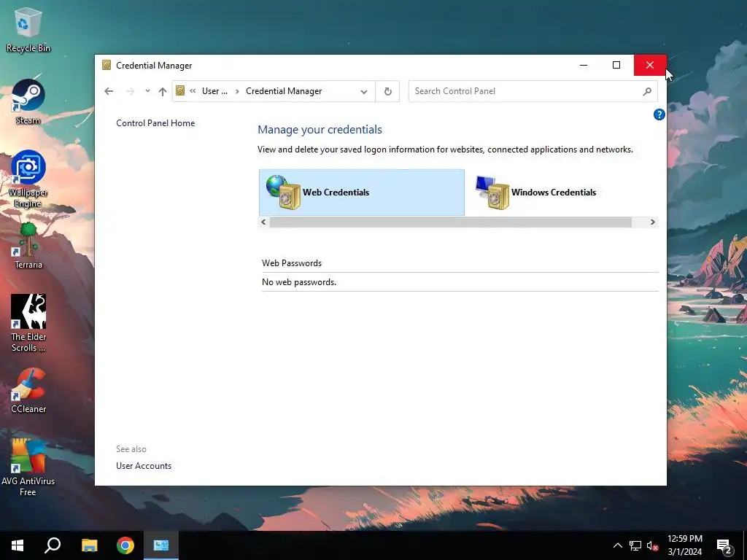Click the Control Panel taskbar button
Image resolution: width=747 pixels, height=560 pixels.
click(x=161, y=545)
